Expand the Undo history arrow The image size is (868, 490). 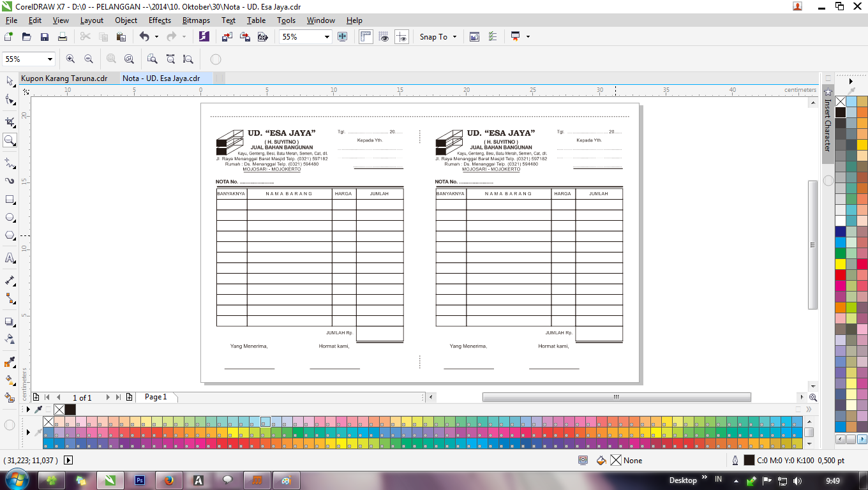pos(156,37)
